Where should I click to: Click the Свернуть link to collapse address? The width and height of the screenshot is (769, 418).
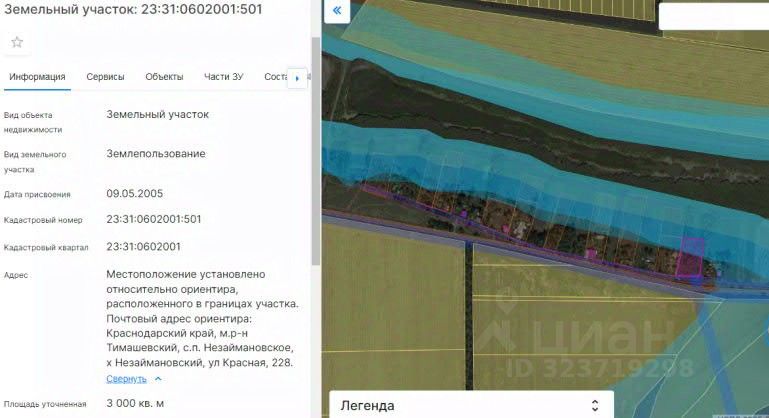tap(127, 379)
